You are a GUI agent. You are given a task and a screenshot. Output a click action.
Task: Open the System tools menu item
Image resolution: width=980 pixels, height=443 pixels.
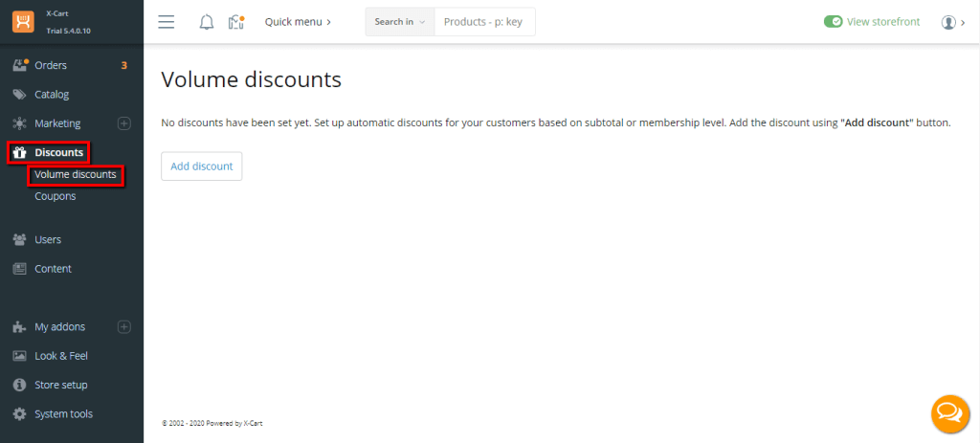[63, 413]
